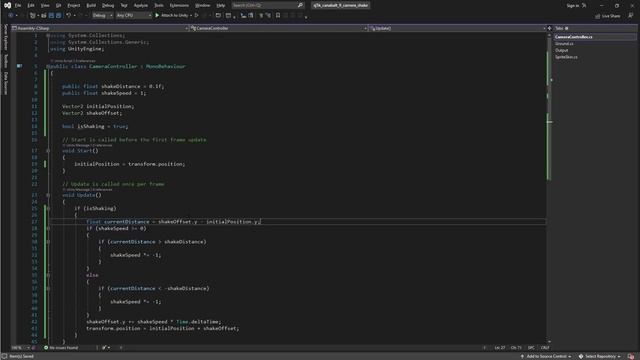Click Select Repository button
The image size is (640, 360).
point(600,356)
